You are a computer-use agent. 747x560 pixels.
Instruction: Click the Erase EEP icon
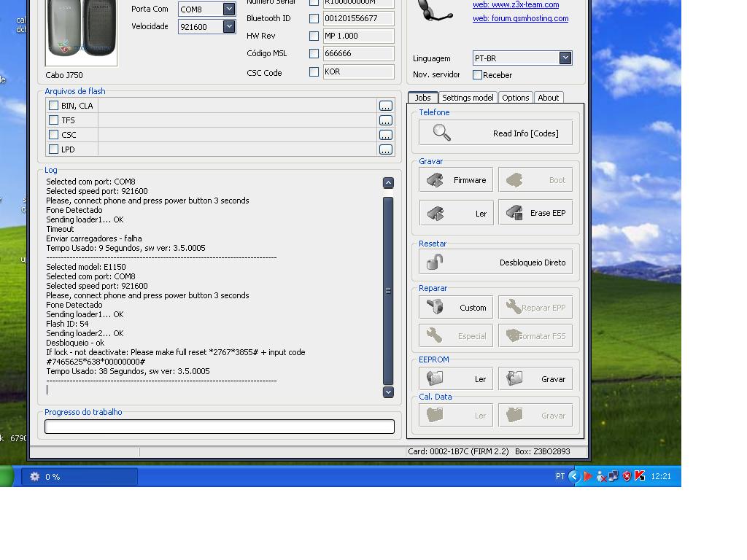[514, 213]
